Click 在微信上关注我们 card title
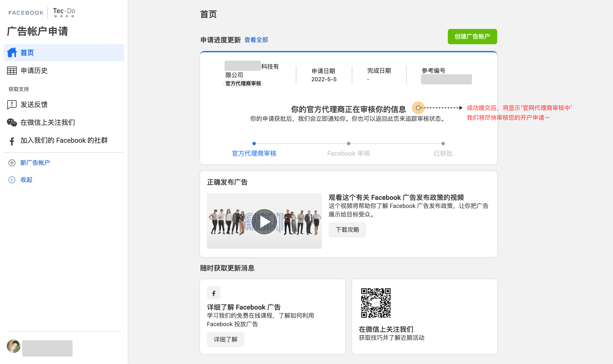 click(x=386, y=329)
